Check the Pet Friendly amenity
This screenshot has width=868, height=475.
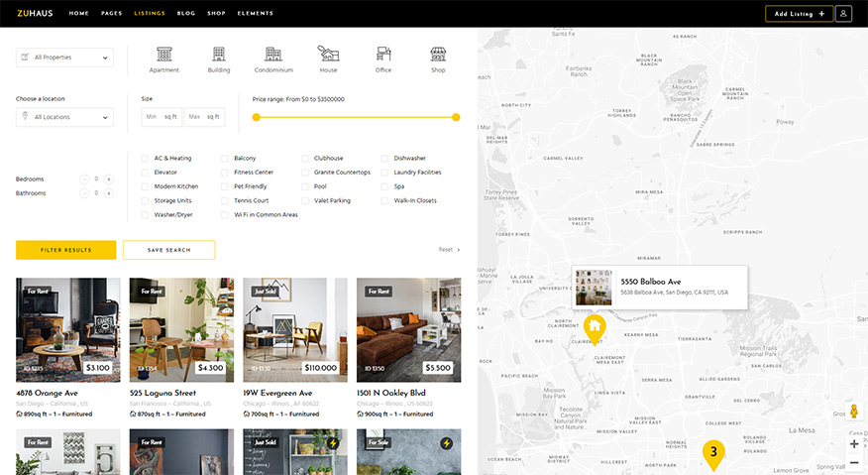pyautogui.click(x=225, y=186)
